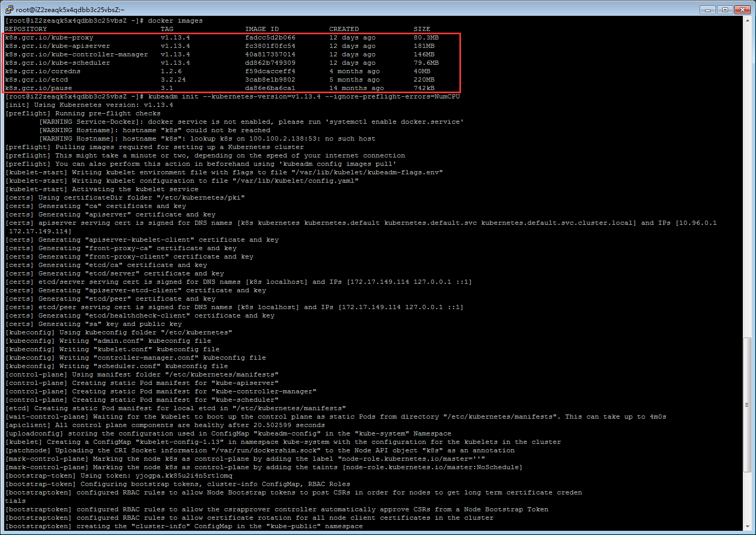Click repository "k8s.gcr.io/kube-apiserver"
Viewport: 756px width, 535px height.
coord(57,46)
